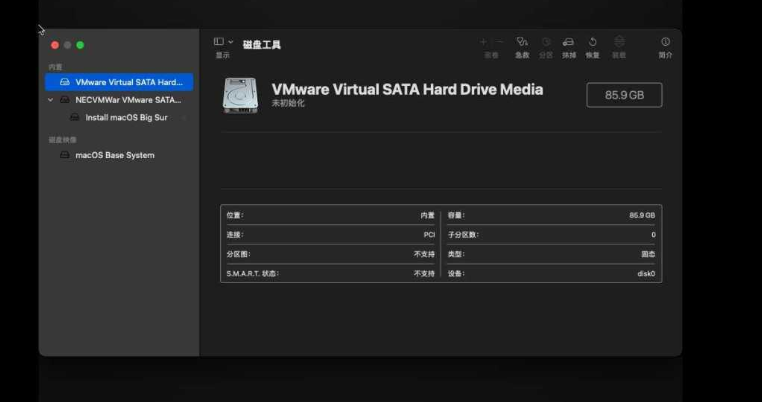The height and width of the screenshot is (402, 762).
Task: Click the Erase (抹掉) toolbar icon
Action: tap(568, 42)
